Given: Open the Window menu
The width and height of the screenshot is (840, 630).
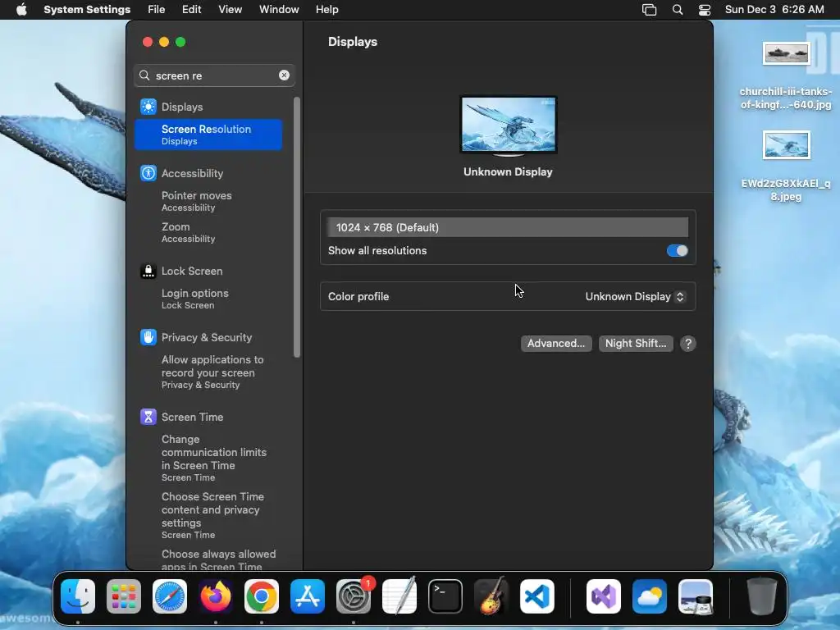Looking at the screenshot, I should coord(279,10).
